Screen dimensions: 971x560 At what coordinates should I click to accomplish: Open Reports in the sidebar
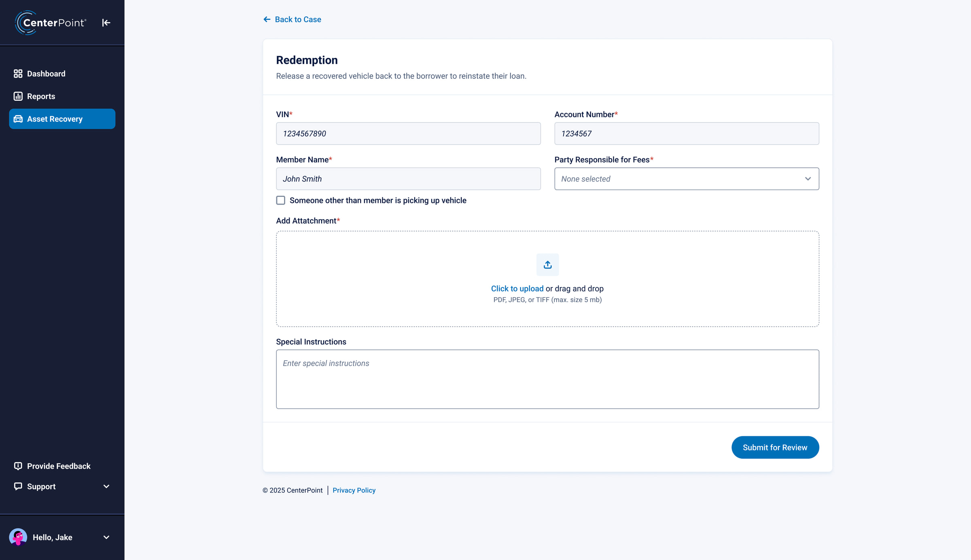pos(62,96)
